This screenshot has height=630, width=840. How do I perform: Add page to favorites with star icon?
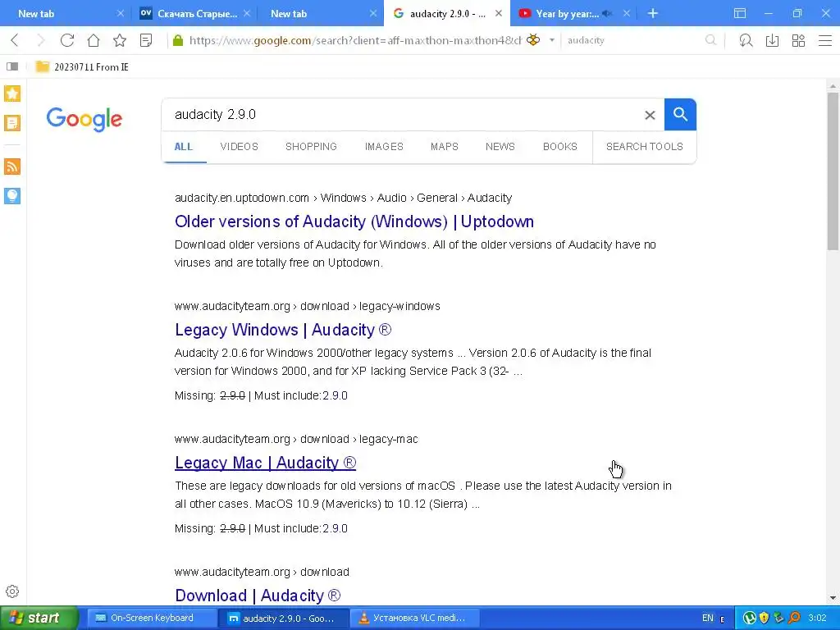pyautogui.click(x=120, y=40)
